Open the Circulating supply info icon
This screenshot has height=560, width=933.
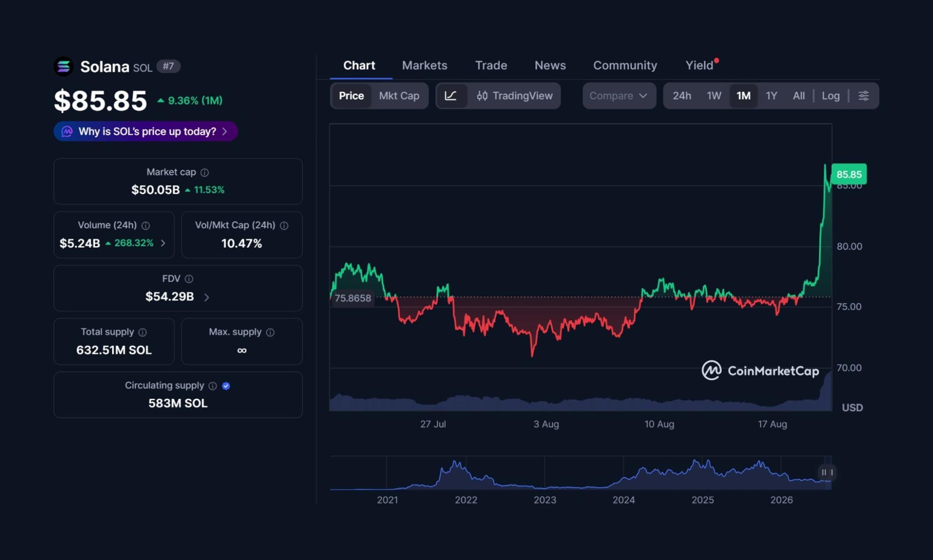[213, 386]
